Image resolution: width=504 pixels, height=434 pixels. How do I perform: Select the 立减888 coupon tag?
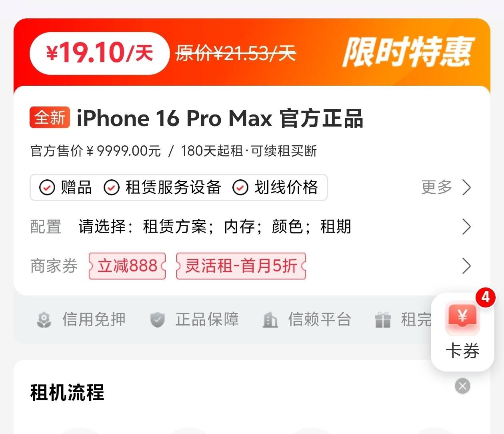click(x=127, y=266)
